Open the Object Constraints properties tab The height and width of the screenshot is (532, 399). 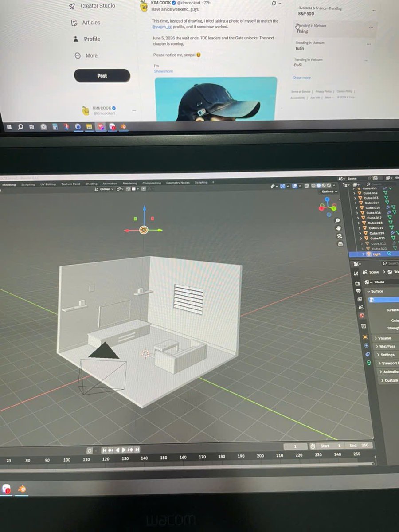(368, 354)
